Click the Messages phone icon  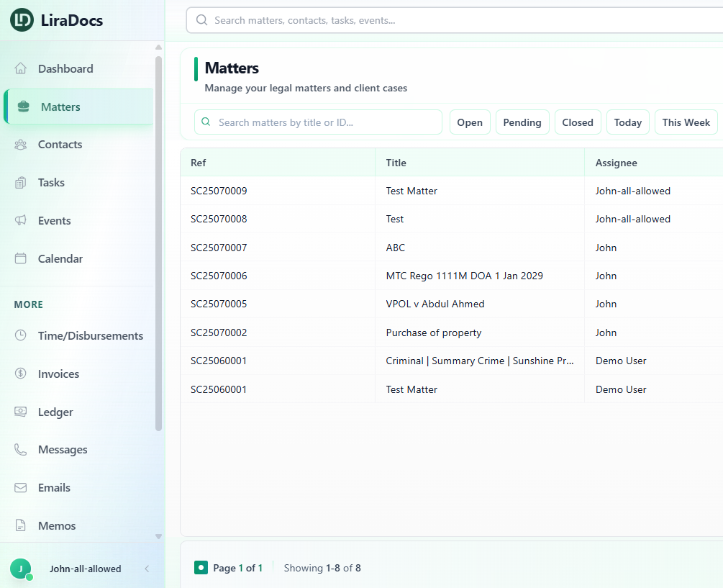coord(21,450)
